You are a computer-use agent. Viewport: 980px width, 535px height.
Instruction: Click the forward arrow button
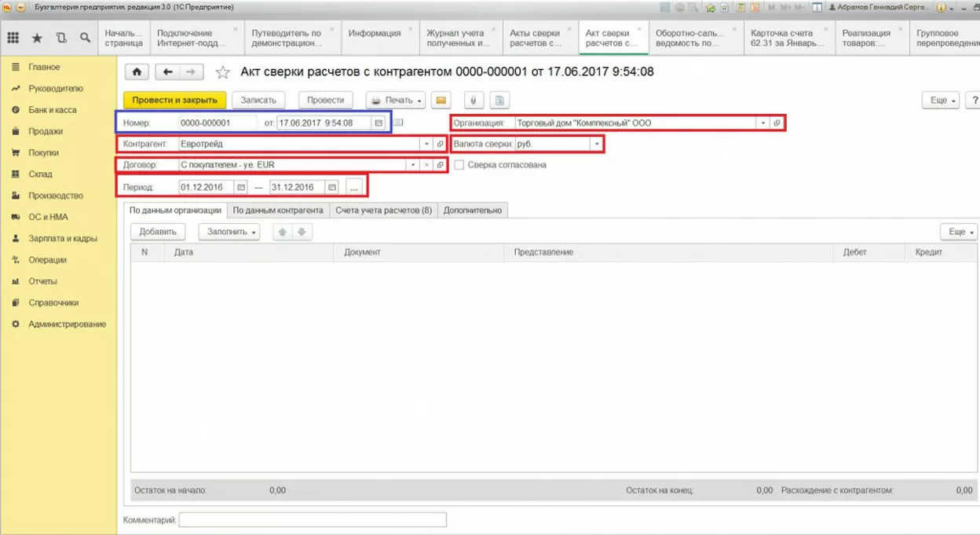(192, 72)
